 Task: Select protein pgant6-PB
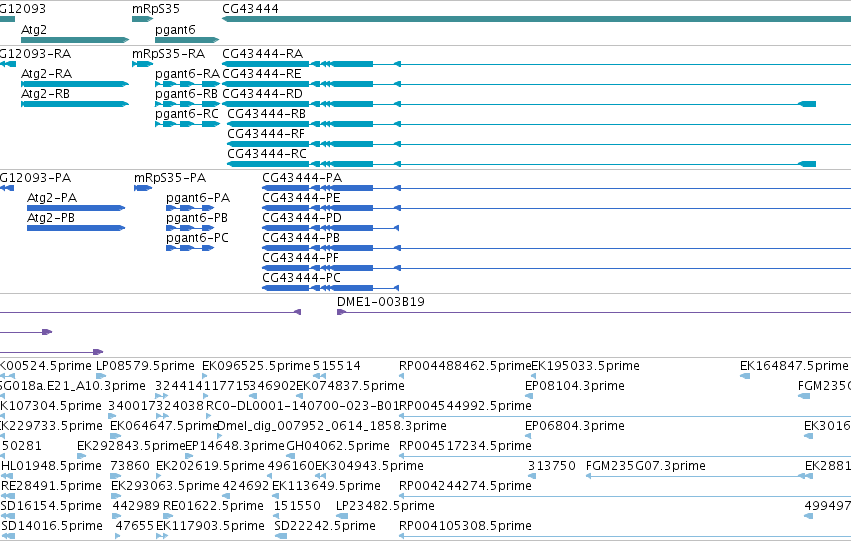click(190, 228)
